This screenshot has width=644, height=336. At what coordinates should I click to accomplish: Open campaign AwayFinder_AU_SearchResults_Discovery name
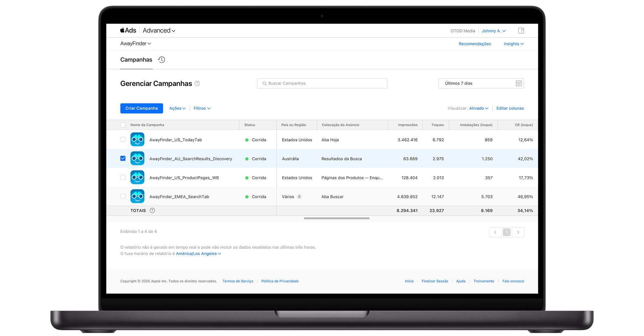pos(191,159)
